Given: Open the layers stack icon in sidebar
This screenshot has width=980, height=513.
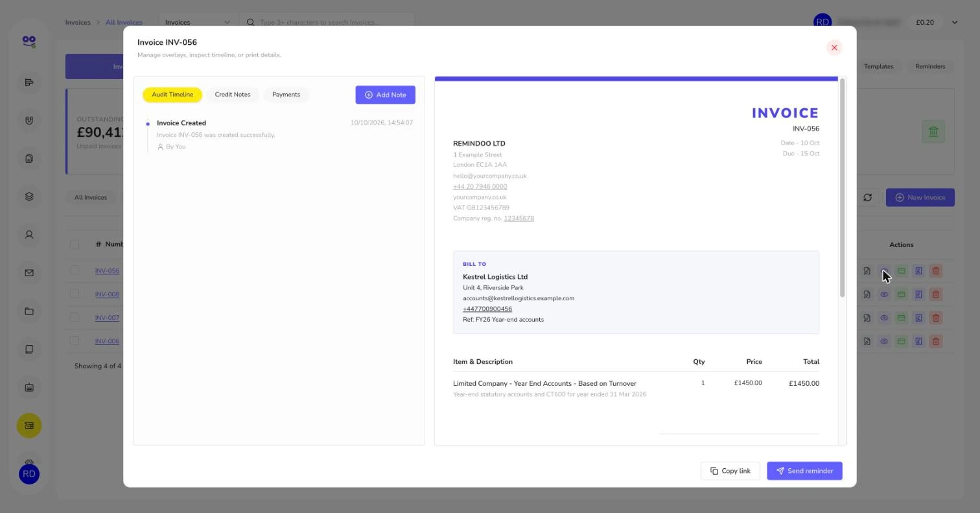Looking at the screenshot, I should [x=29, y=197].
